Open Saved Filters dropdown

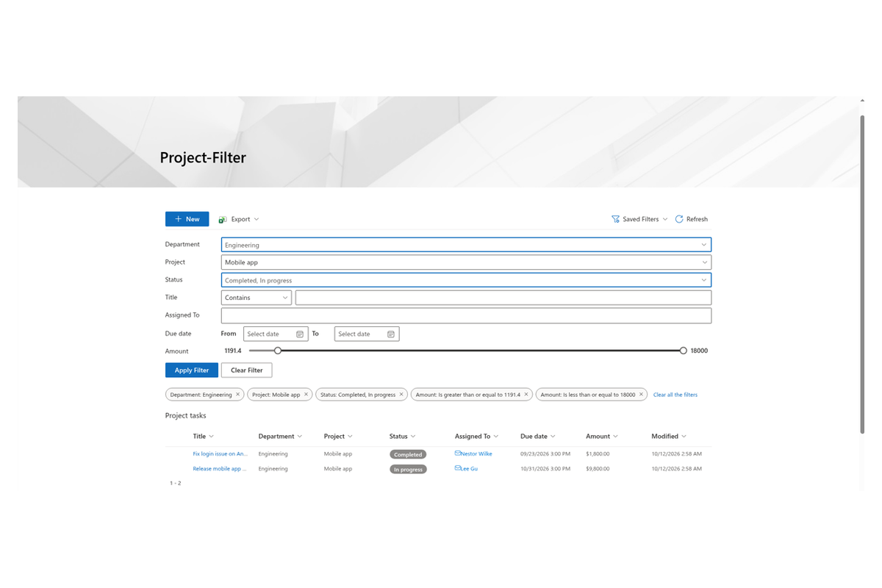coord(639,219)
